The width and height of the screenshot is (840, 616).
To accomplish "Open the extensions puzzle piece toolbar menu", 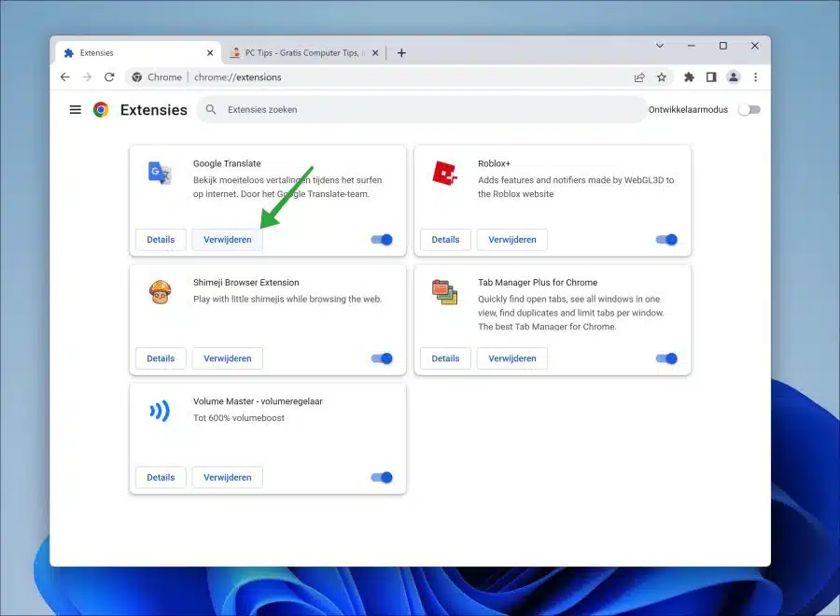I will point(689,77).
